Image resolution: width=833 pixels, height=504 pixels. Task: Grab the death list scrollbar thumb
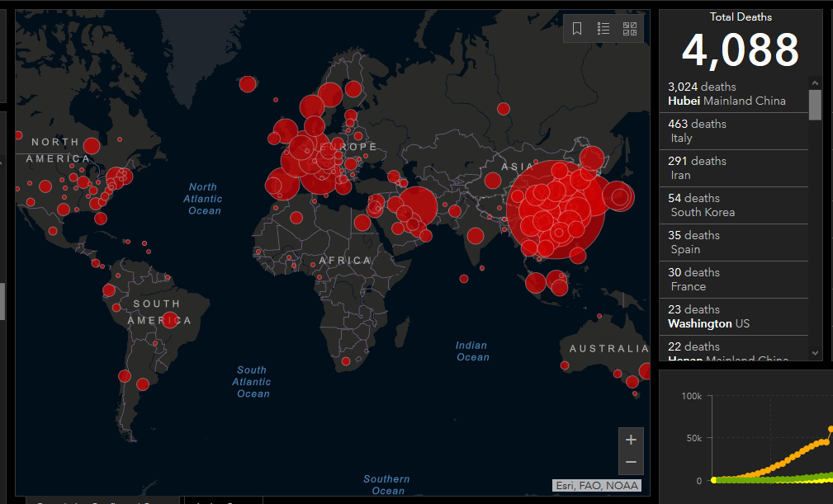coord(815,105)
